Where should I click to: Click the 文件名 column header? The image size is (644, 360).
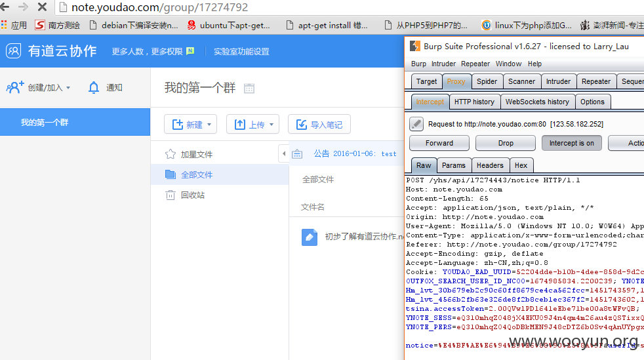pyautogui.click(x=313, y=207)
